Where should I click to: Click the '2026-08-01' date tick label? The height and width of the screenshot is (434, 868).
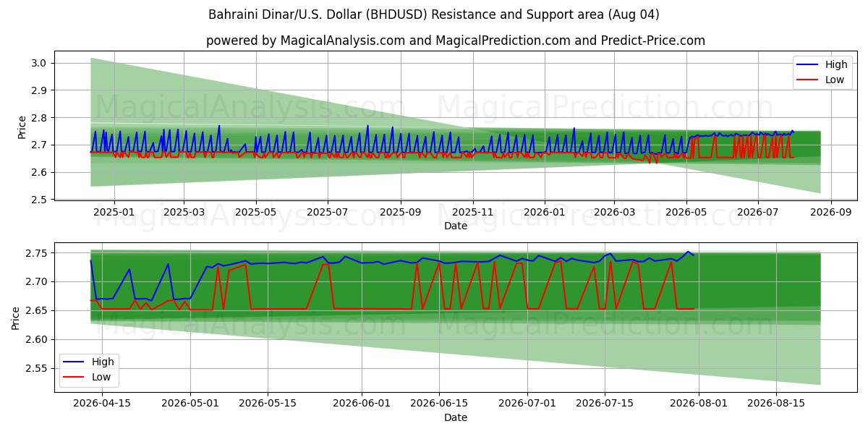[x=699, y=404]
